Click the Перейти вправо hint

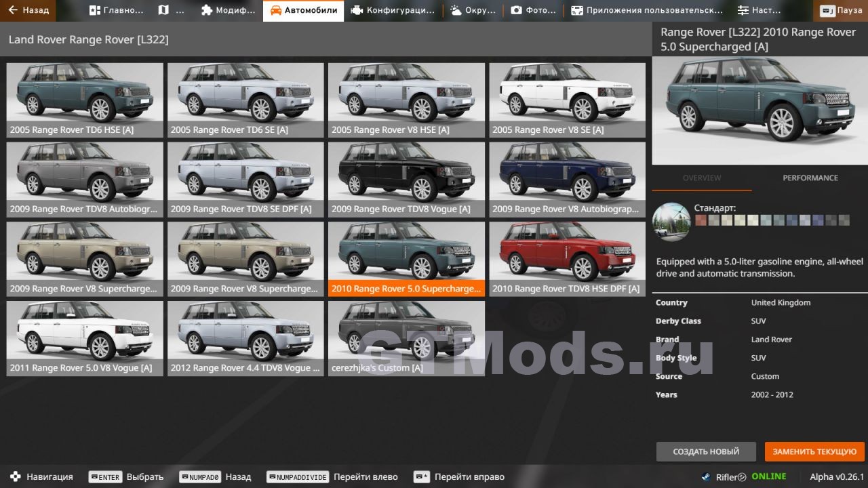(x=459, y=476)
